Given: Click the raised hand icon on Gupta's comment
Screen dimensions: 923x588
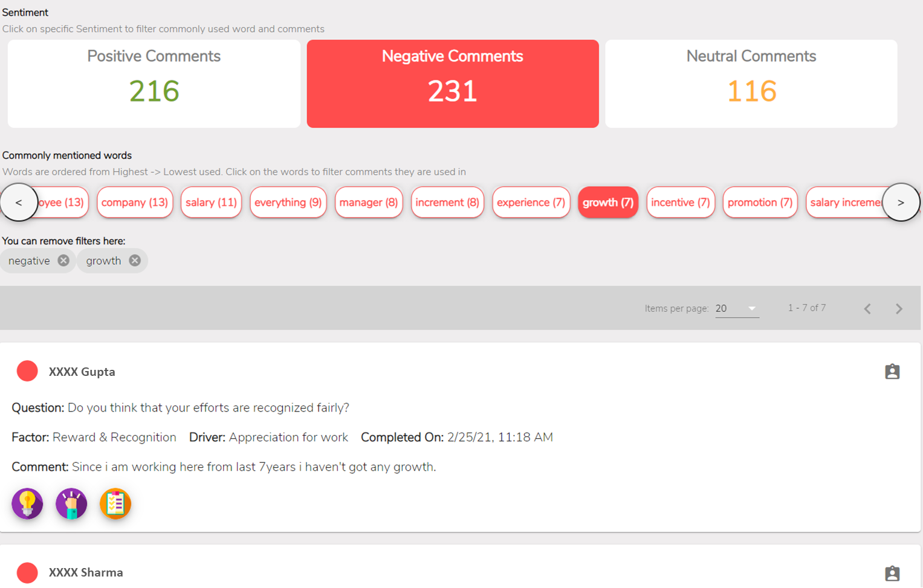Looking at the screenshot, I should [71, 503].
